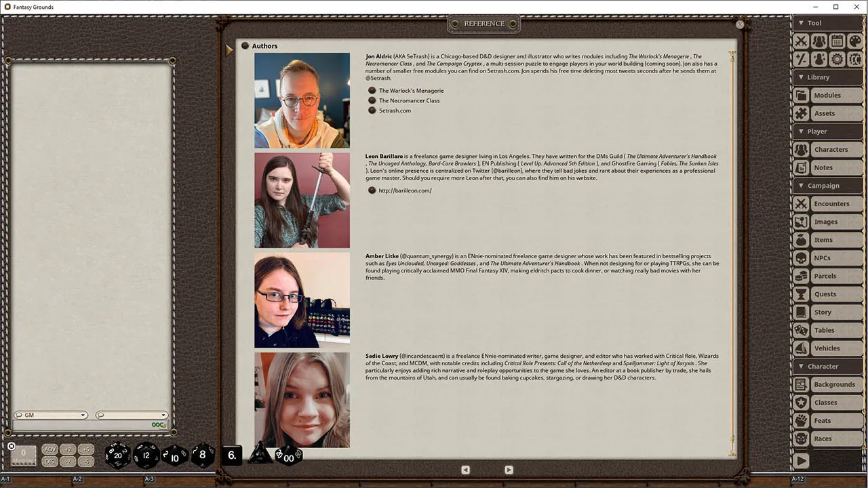The image size is (868, 488).
Task: Click the Story book icon
Action: [x=802, y=312]
